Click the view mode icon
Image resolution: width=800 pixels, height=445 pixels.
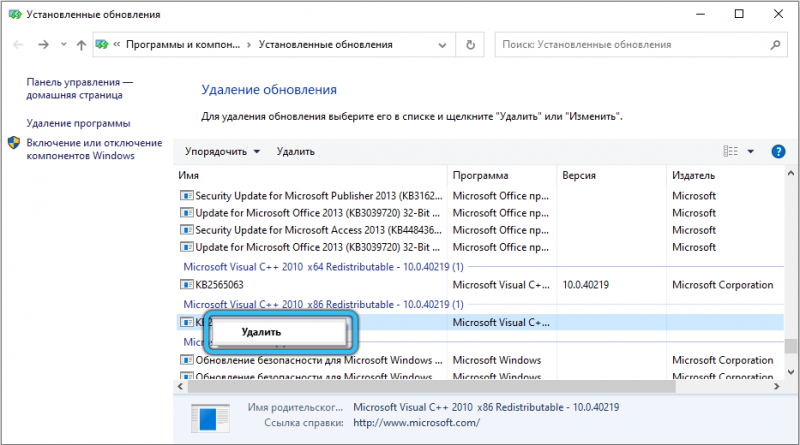[731, 151]
